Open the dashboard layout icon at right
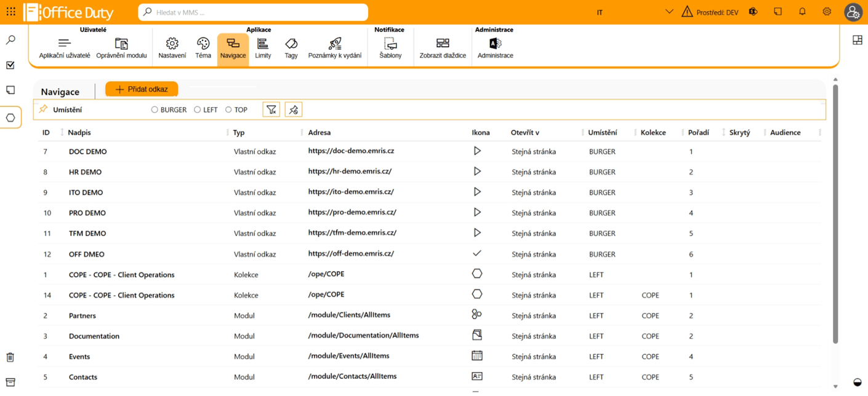868x396 pixels. tap(857, 40)
